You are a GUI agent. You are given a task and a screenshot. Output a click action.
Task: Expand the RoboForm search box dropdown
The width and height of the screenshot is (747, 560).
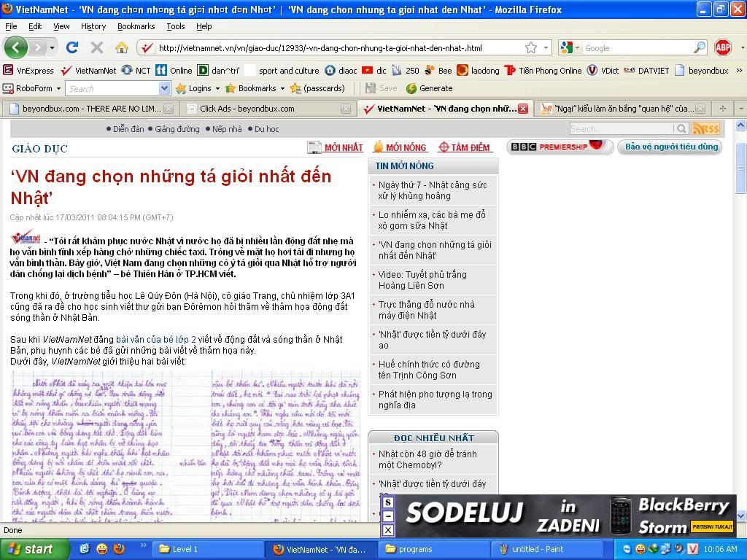[164, 88]
